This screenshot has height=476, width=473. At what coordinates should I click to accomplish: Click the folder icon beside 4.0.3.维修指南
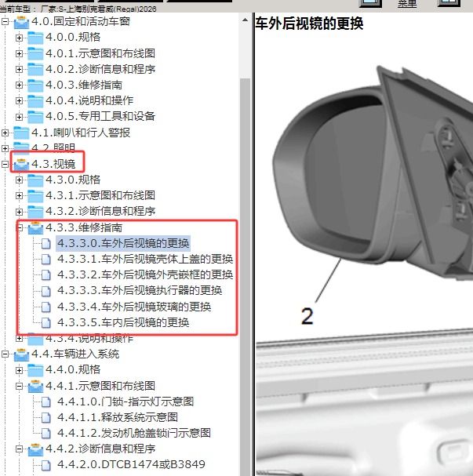(35, 85)
